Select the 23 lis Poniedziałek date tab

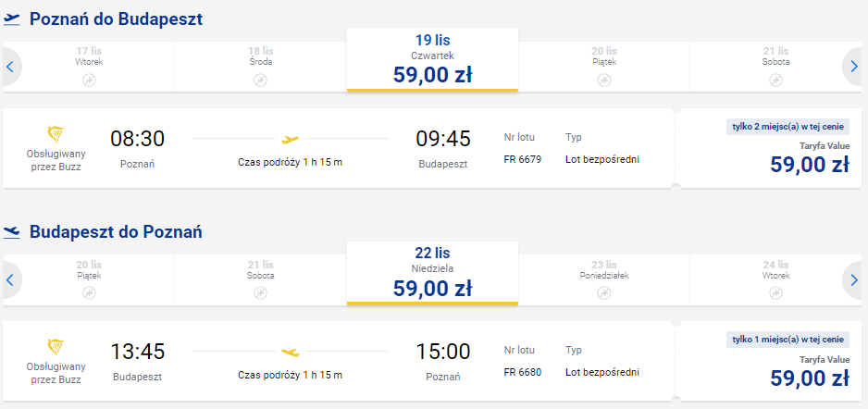click(x=604, y=279)
